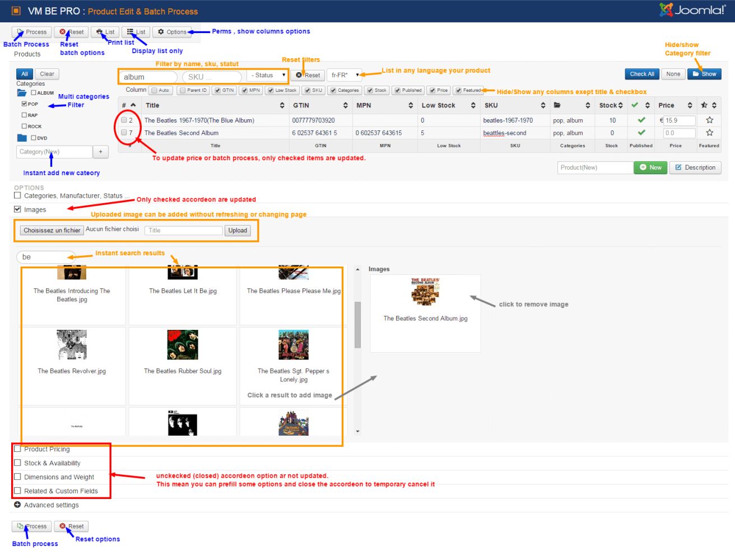Expand the Related & Custom Fields accordion
The image size is (735, 560).
coord(17,491)
